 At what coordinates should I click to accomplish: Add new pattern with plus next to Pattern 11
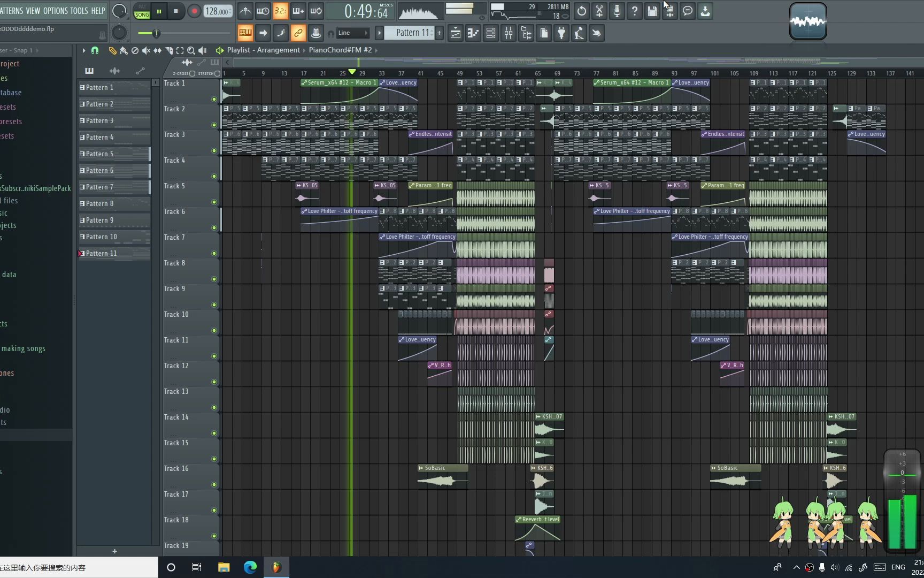440,33
